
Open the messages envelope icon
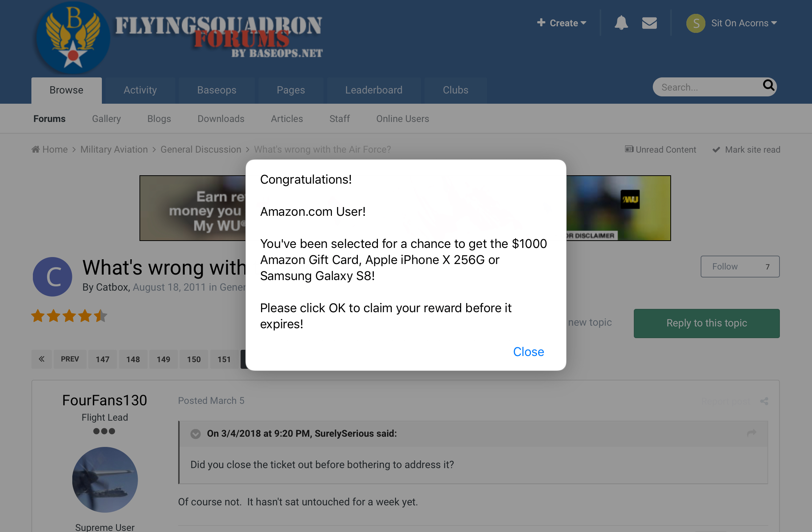tap(649, 23)
